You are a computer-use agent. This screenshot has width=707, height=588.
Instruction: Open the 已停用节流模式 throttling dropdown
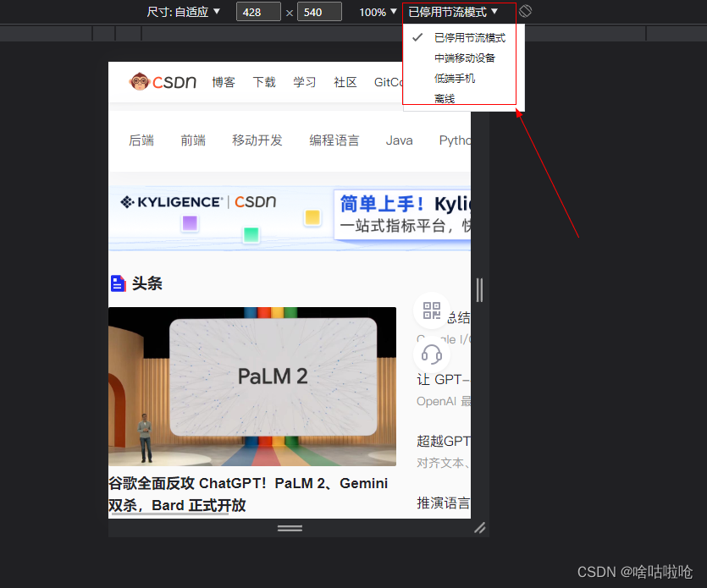453,12
